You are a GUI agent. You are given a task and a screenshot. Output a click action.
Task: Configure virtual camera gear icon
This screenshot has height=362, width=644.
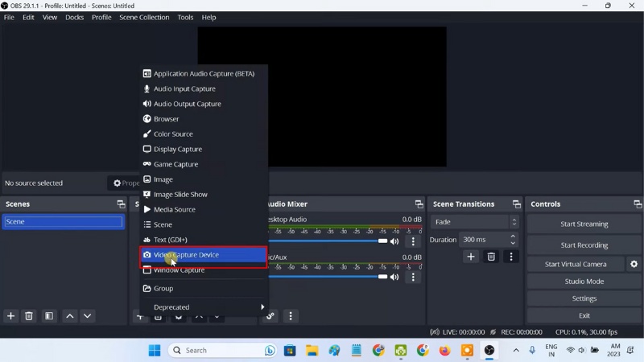pos(634,265)
